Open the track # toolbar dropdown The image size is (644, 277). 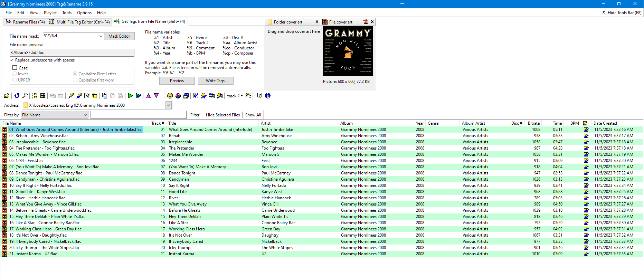[x=235, y=96]
